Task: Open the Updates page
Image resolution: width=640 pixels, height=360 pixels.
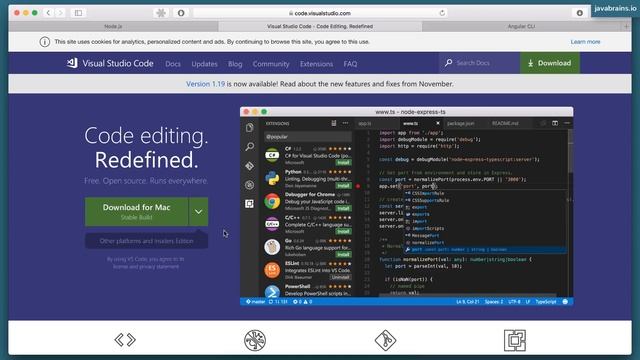Action: (204, 64)
